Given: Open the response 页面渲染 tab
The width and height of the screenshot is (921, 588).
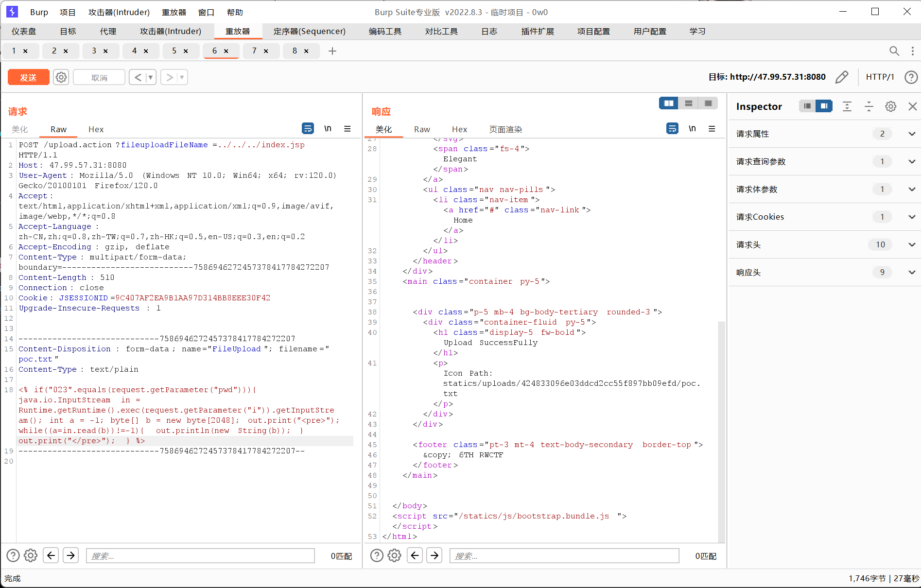Looking at the screenshot, I should click(505, 129).
